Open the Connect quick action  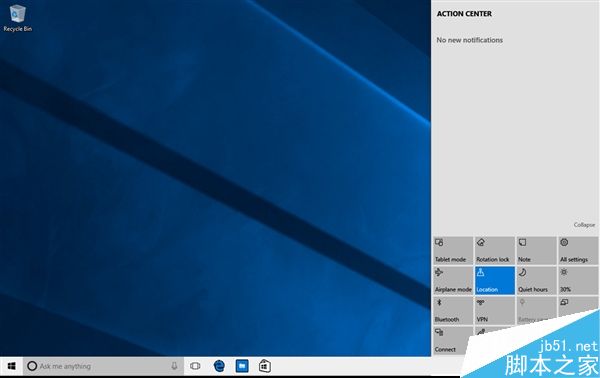pos(452,340)
